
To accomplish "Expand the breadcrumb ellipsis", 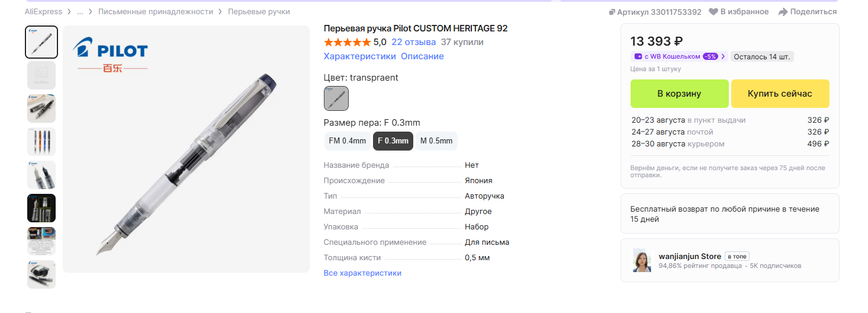I will pyautogui.click(x=80, y=11).
